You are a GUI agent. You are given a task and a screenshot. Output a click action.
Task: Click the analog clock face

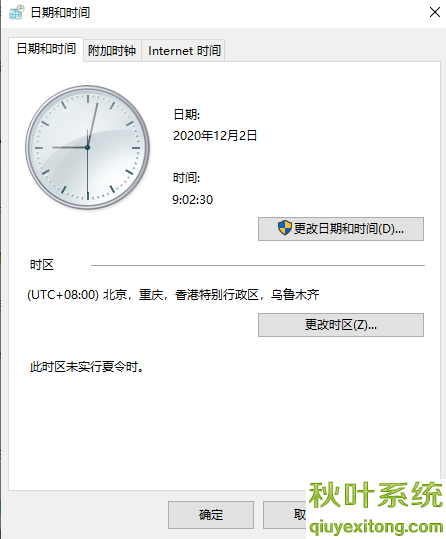(x=87, y=147)
